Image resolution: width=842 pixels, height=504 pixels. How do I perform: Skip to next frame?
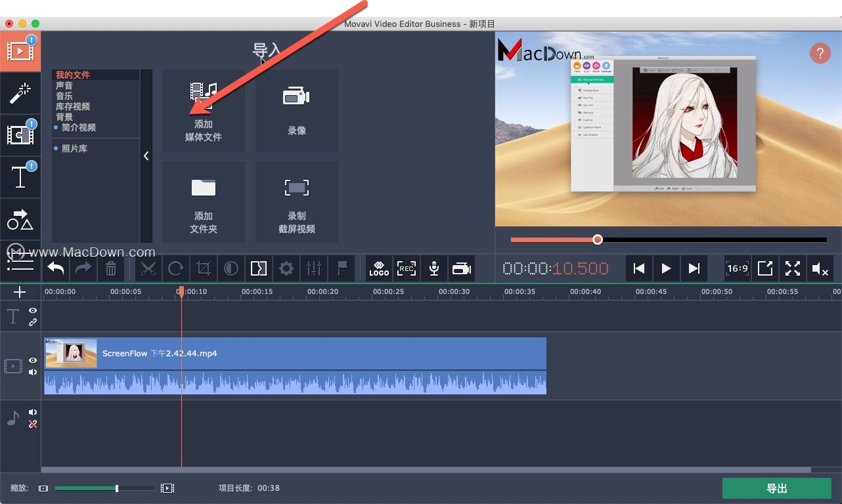coord(694,268)
